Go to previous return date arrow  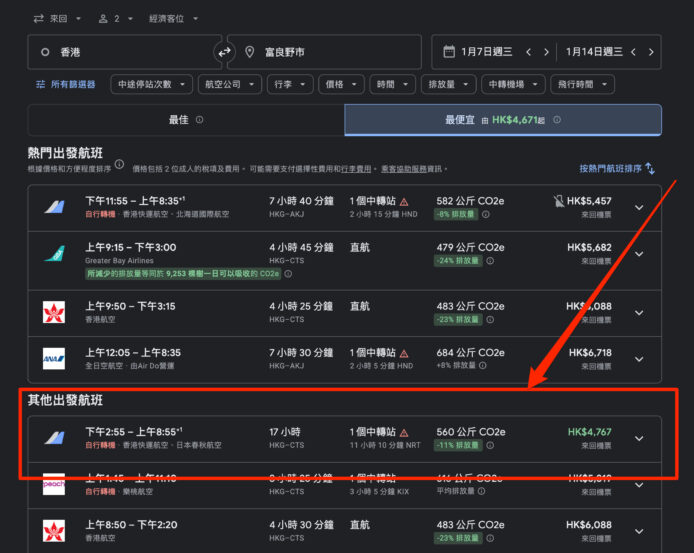click(633, 52)
